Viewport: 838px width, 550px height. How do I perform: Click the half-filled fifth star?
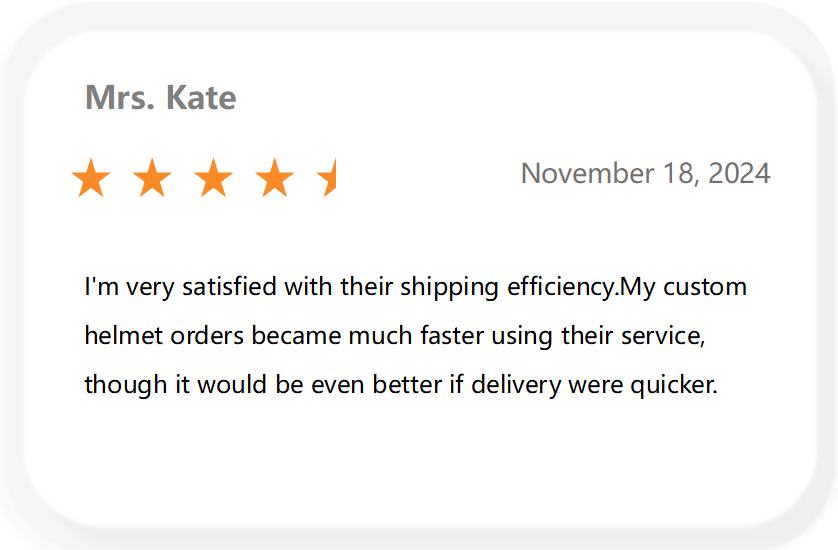[326, 177]
